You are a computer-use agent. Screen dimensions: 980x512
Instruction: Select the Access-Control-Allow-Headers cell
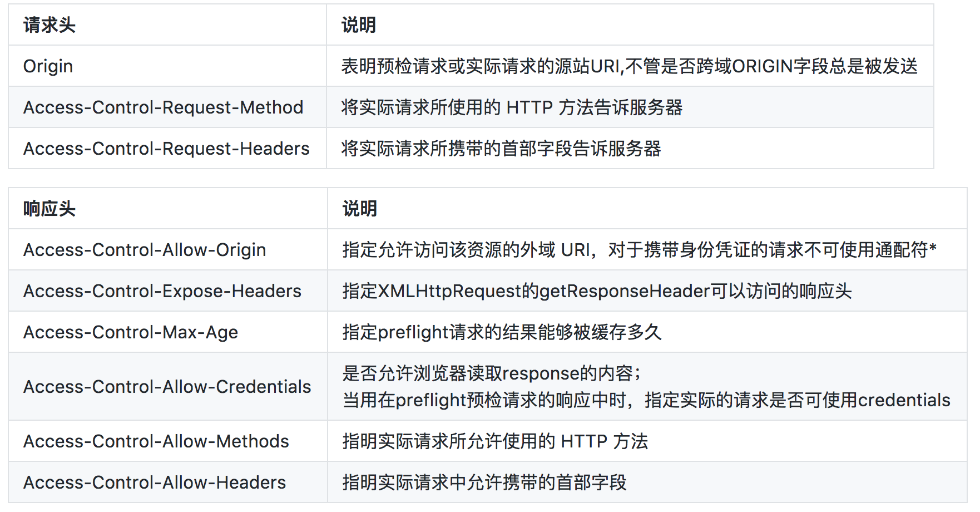pyautogui.click(x=155, y=483)
